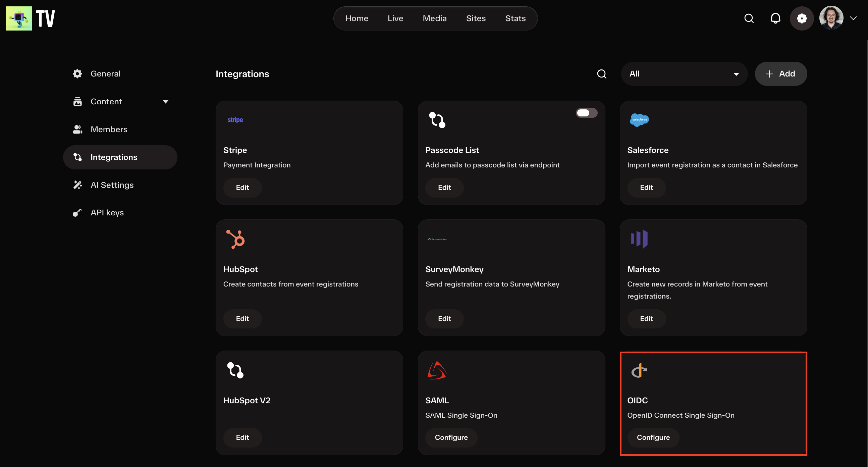Open the All filter dropdown
The image size is (868, 467).
pyautogui.click(x=684, y=74)
